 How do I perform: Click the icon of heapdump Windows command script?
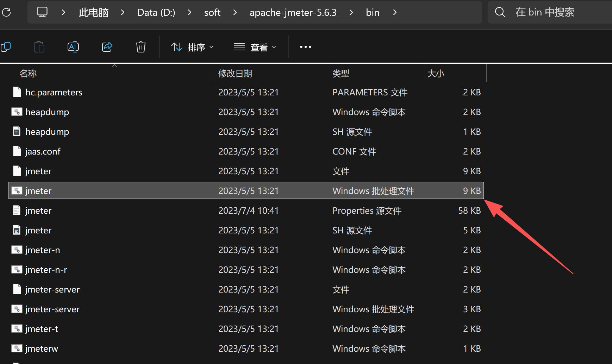(17, 112)
